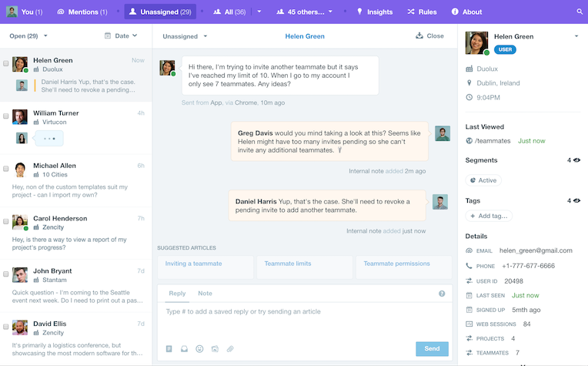The image size is (588, 366).
Task: Click the Active segment pill
Action: pyautogui.click(x=483, y=180)
